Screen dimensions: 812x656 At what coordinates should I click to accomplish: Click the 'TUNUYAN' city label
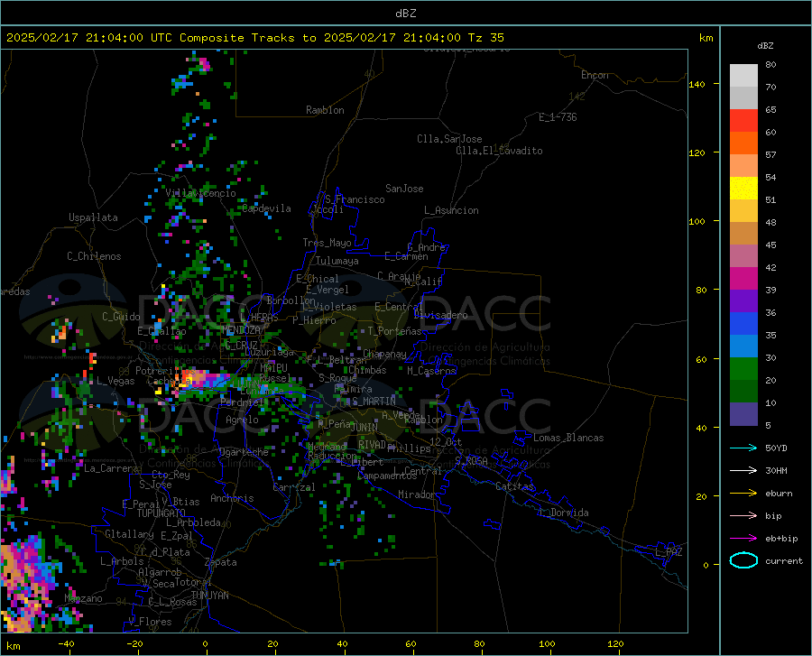tap(209, 595)
